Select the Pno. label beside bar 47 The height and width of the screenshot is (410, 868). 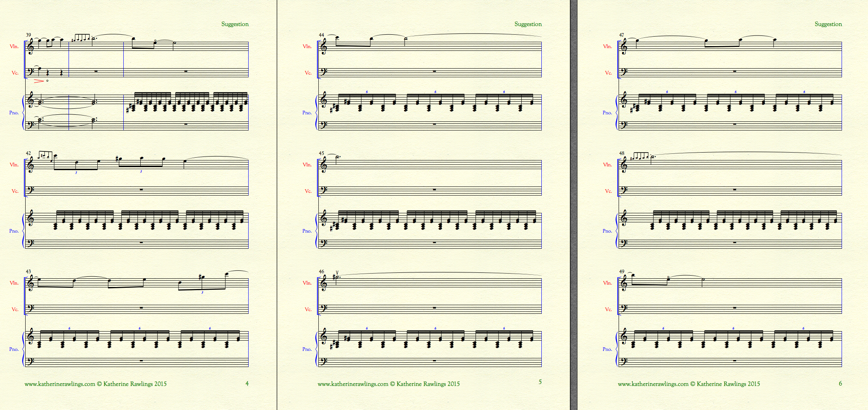608,113
